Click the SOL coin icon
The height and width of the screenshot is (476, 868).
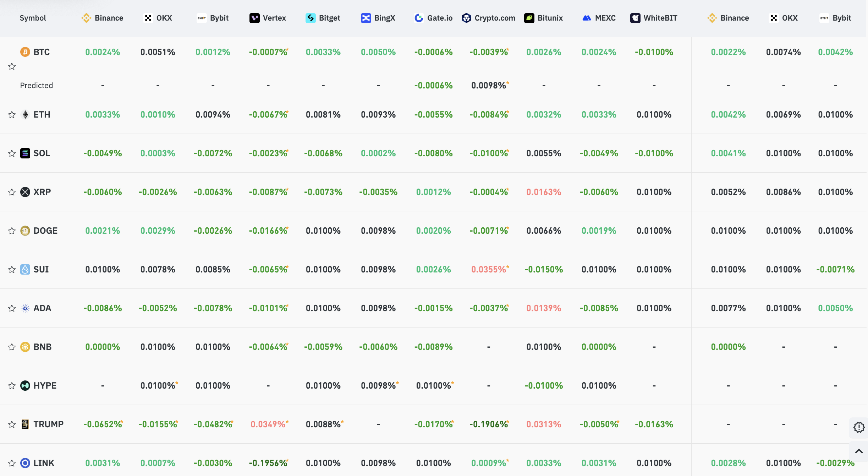(25, 153)
